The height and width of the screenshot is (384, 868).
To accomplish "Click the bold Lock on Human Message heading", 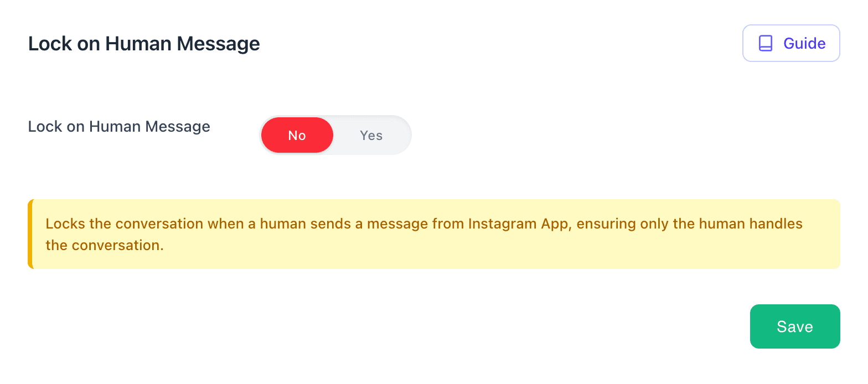I will tap(144, 44).
